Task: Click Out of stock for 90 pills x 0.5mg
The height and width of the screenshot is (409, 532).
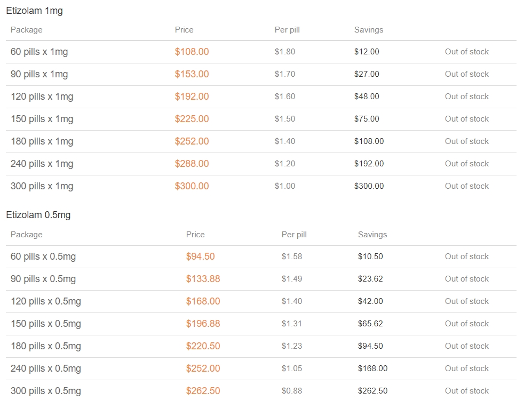Action: coord(466,279)
